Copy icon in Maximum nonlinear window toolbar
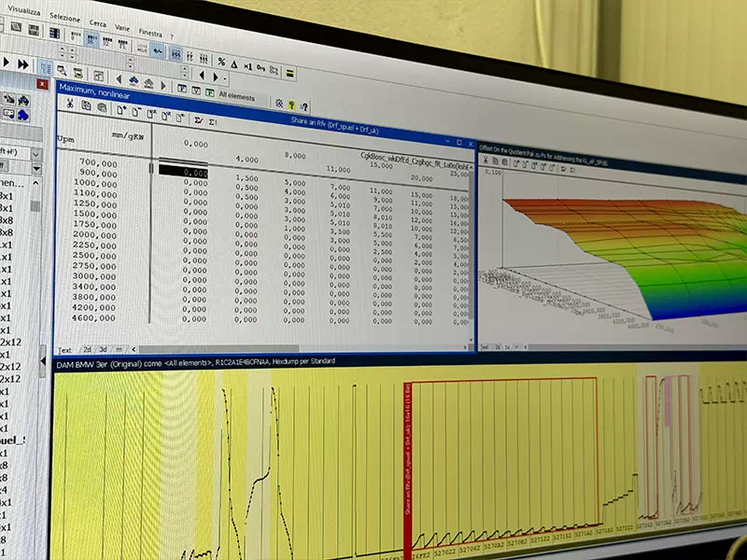This screenshot has height=560, width=747. pyautogui.click(x=86, y=105)
